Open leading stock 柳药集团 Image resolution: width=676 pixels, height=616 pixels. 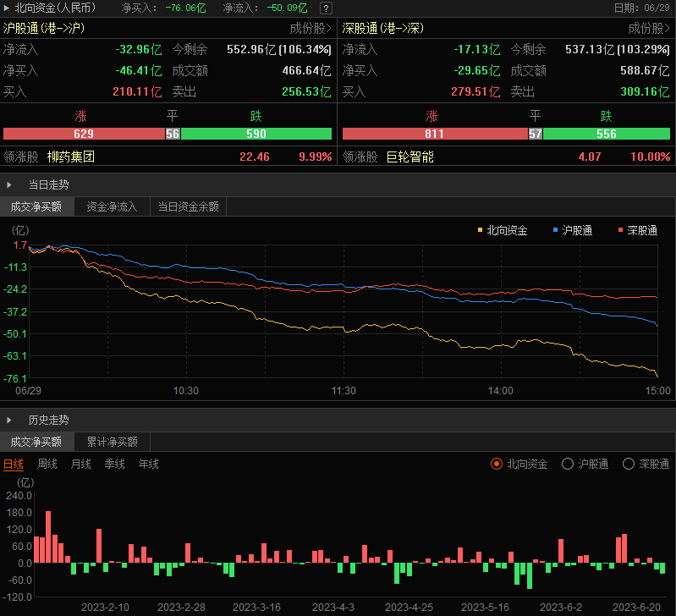tap(71, 157)
